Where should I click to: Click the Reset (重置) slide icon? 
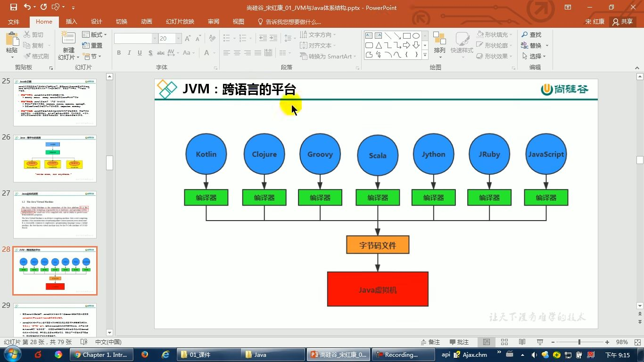pos(86,45)
